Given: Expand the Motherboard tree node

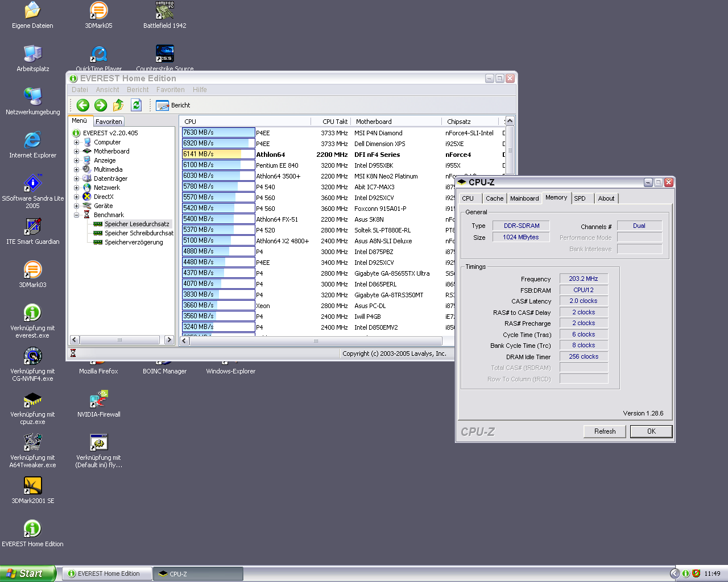Looking at the screenshot, I should point(76,151).
